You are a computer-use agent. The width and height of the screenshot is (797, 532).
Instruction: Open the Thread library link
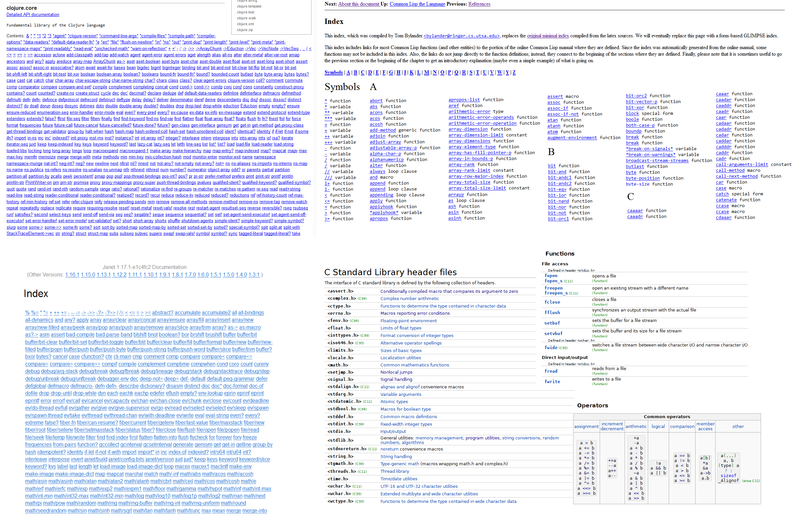pos(394,471)
